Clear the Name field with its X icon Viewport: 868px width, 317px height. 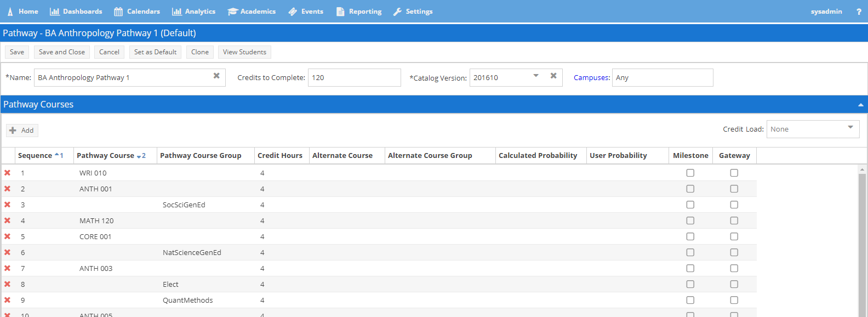[x=216, y=76]
